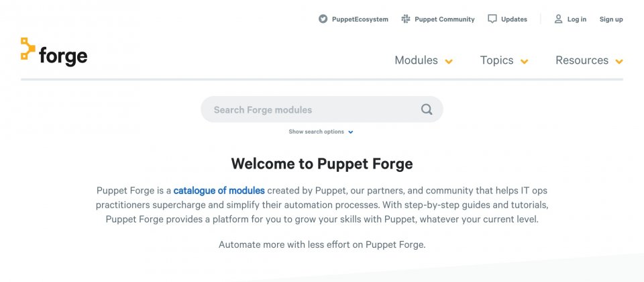This screenshot has width=644, height=282.
Task: Expand the Topics dropdown chevron
Action: click(x=524, y=62)
